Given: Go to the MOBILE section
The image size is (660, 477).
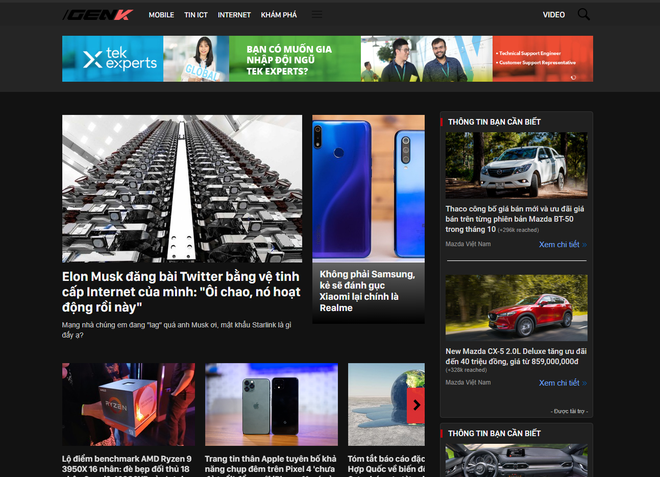Looking at the screenshot, I should coord(161,15).
